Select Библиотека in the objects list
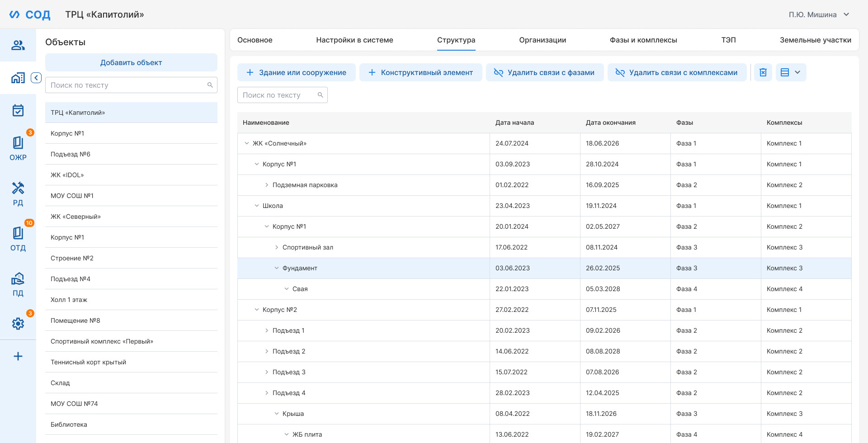 131,424
